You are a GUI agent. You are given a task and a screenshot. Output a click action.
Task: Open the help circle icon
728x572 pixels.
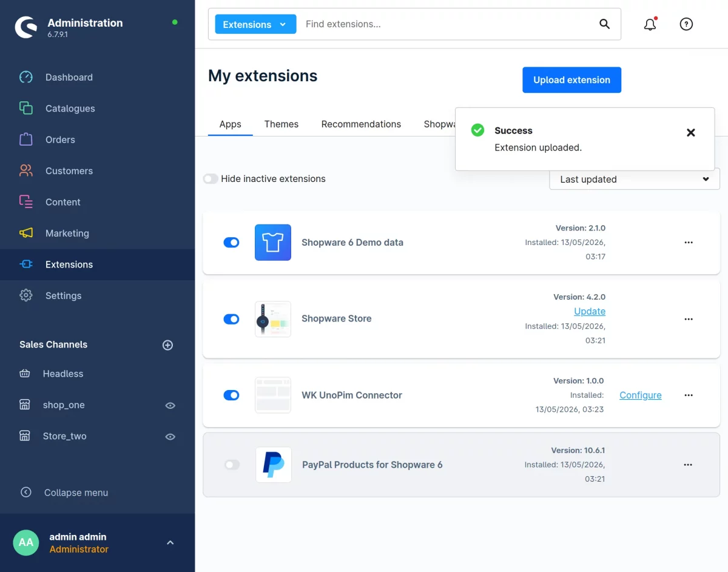click(686, 24)
